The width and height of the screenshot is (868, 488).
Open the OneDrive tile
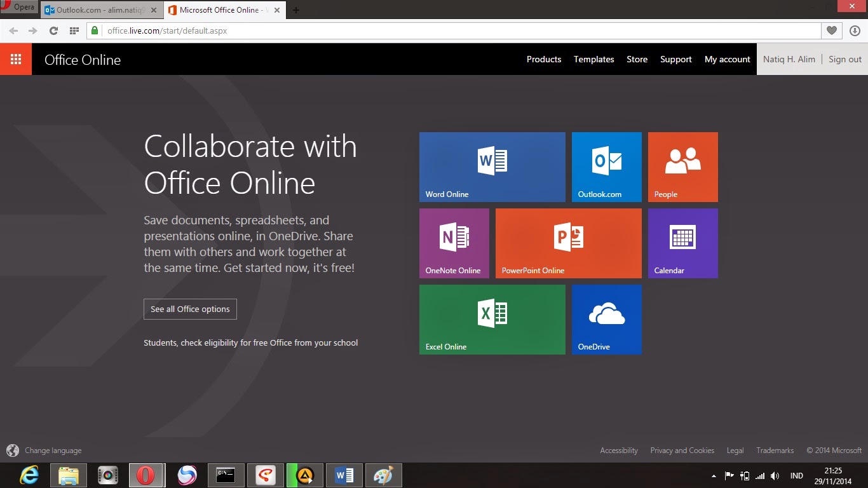[606, 320]
